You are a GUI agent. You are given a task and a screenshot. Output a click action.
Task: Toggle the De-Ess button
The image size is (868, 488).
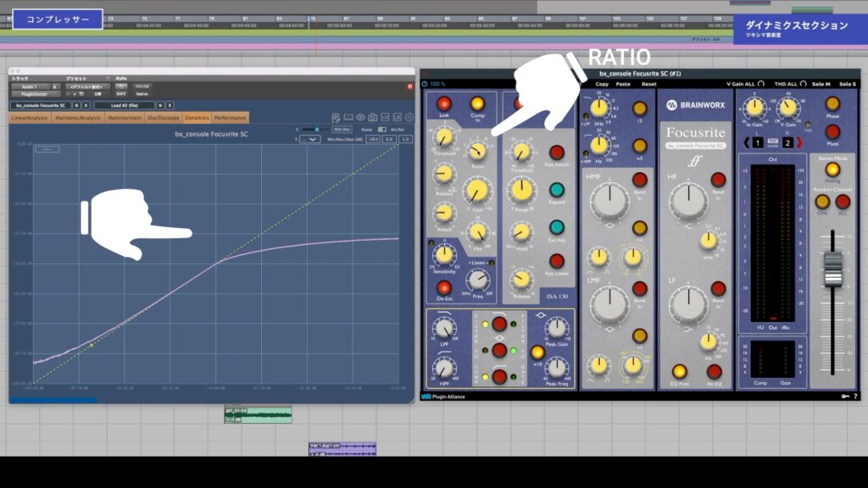pos(444,287)
